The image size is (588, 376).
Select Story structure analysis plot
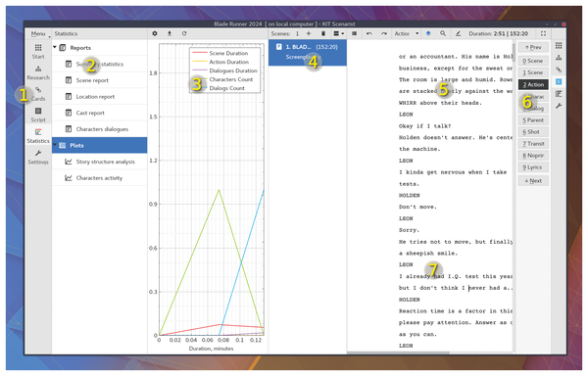pos(99,162)
